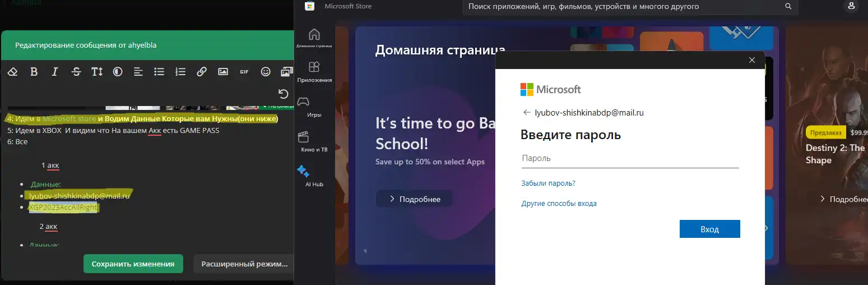Viewport: 868px width, 285px height.
Task: Open the media gallery insert icon
Action: 287,72
